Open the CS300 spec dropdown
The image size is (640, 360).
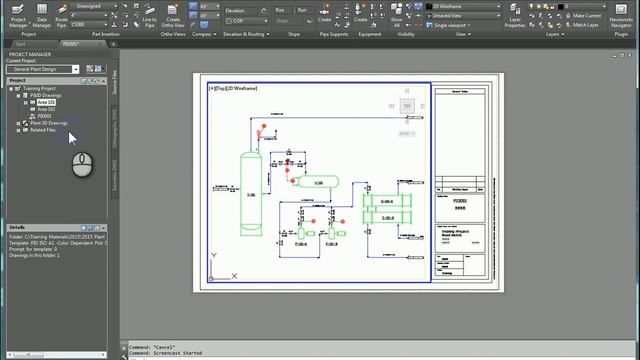[x=89, y=24]
